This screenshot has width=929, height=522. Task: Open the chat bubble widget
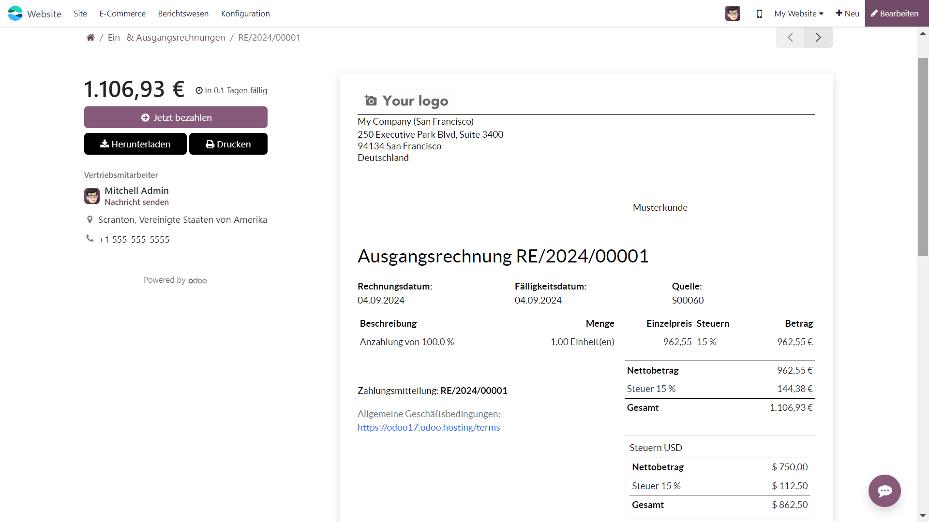click(x=885, y=491)
